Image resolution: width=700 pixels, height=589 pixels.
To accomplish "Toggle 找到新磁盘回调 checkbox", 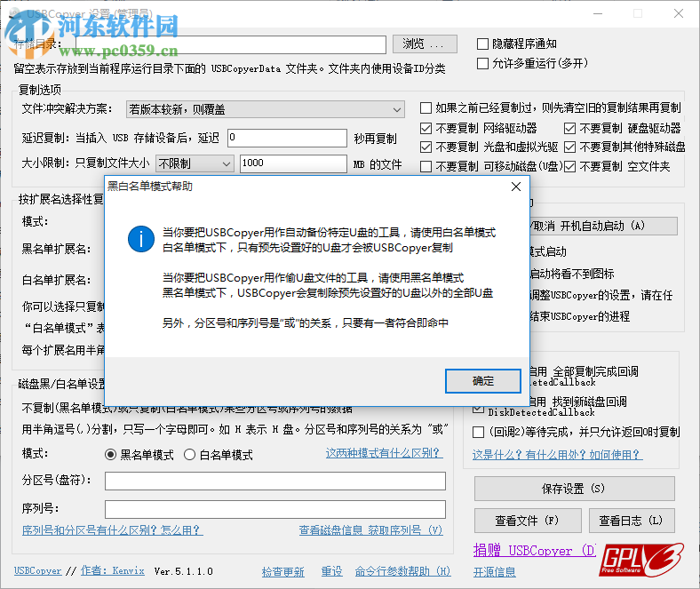I will pyautogui.click(x=478, y=407).
